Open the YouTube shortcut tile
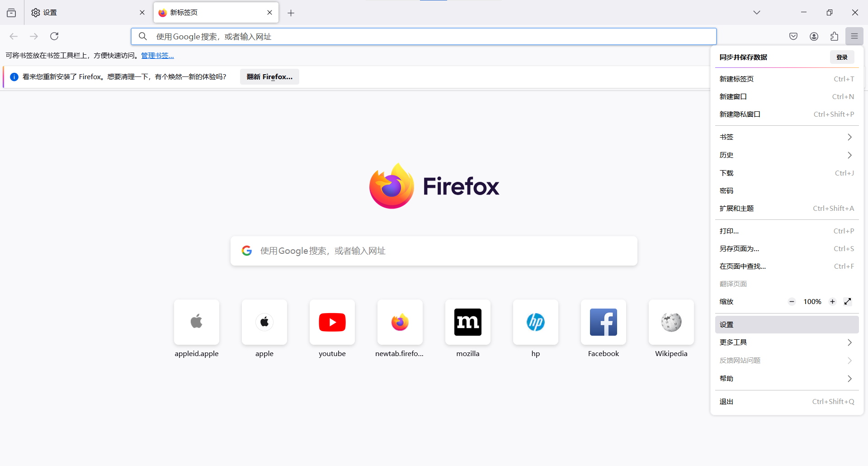Screen dimensions: 868x466 332,322
